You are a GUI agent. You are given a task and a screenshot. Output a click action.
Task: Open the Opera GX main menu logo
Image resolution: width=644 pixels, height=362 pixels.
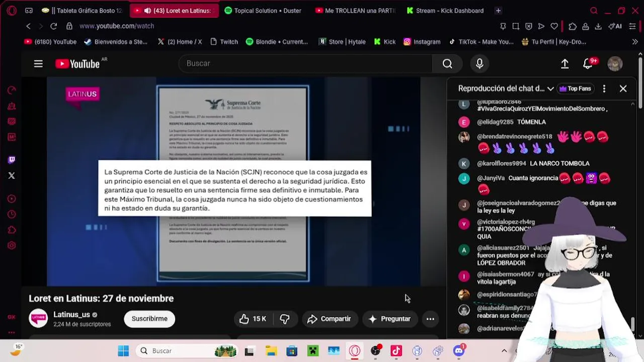(x=12, y=11)
